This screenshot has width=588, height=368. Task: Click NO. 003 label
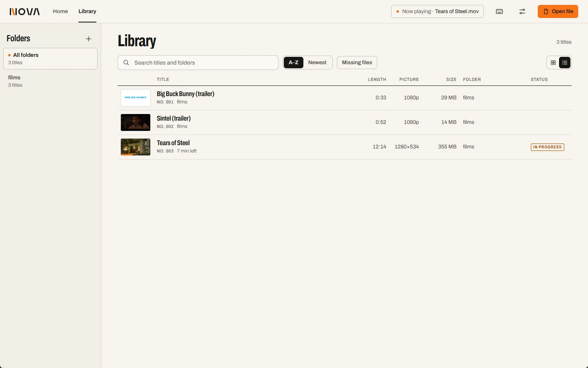165,151
